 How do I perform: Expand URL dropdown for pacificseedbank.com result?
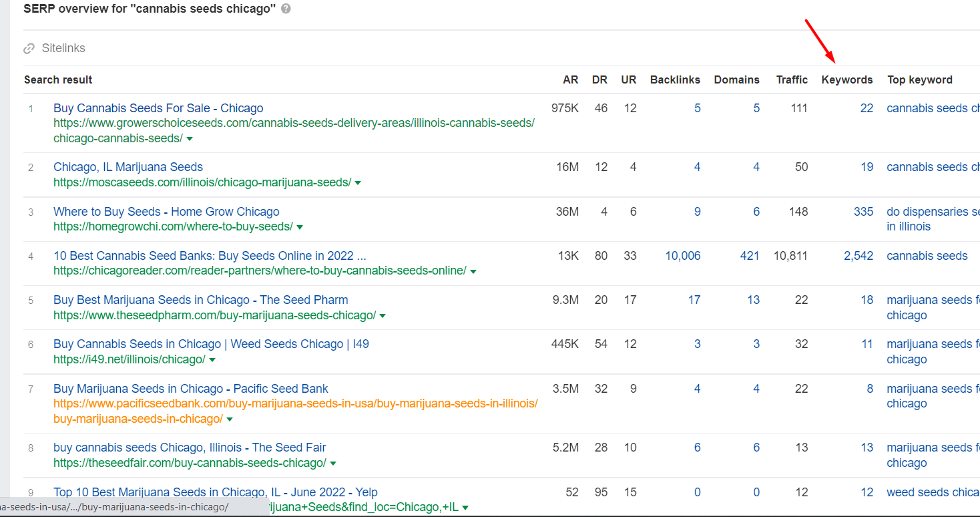(x=230, y=419)
